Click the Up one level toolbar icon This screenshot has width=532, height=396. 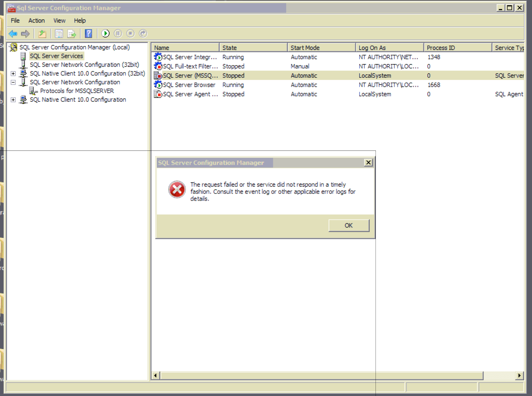point(42,34)
